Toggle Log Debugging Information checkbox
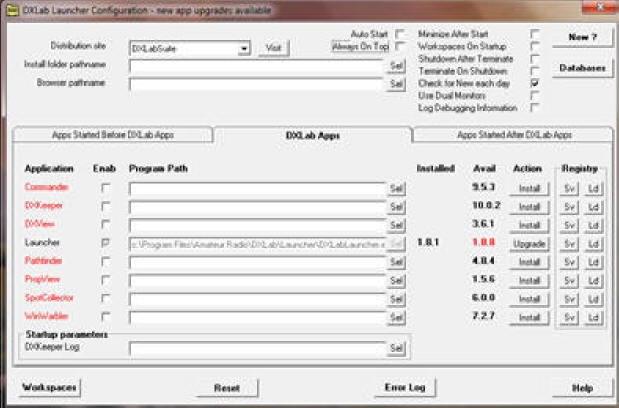 click(535, 108)
